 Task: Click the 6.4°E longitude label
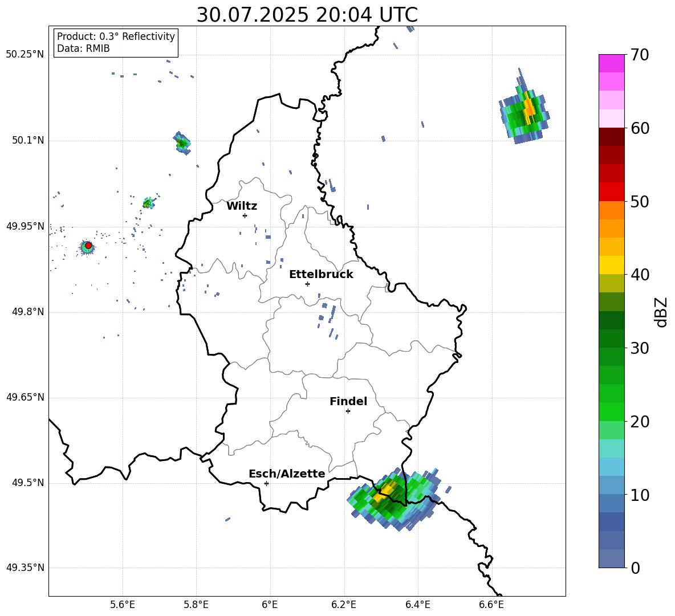[x=417, y=605]
